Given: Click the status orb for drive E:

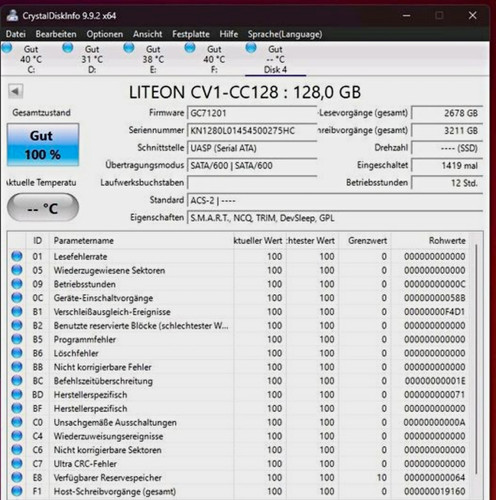Looking at the screenshot, I should (x=129, y=48).
